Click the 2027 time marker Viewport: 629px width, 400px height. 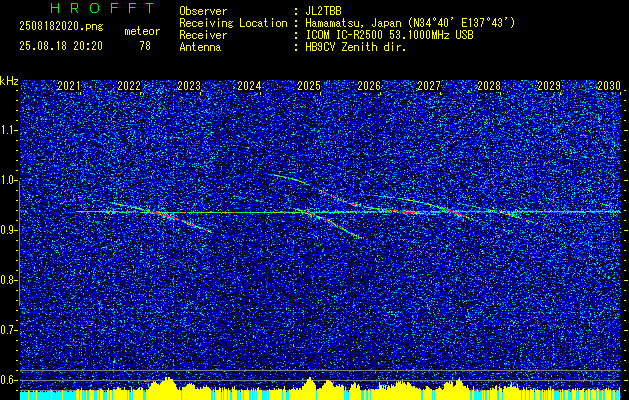tap(429, 86)
